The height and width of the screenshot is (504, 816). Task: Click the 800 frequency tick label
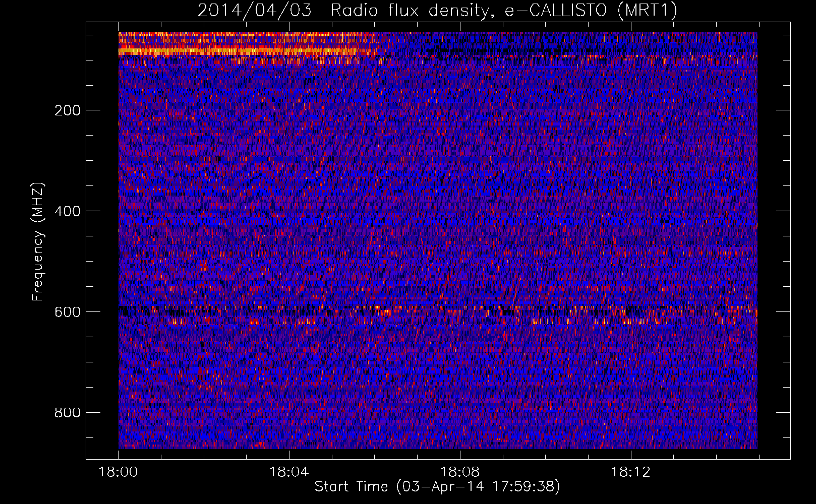click(68, 413)
